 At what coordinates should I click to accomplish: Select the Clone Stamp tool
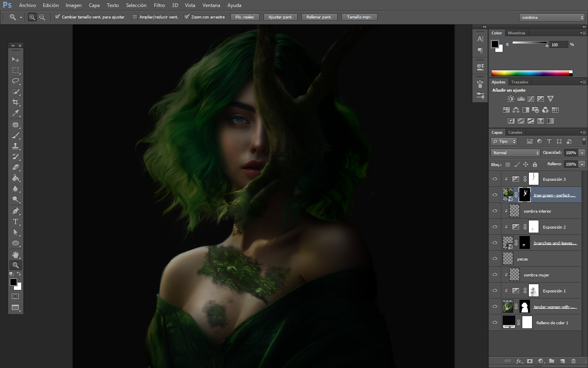coord(16,146)
